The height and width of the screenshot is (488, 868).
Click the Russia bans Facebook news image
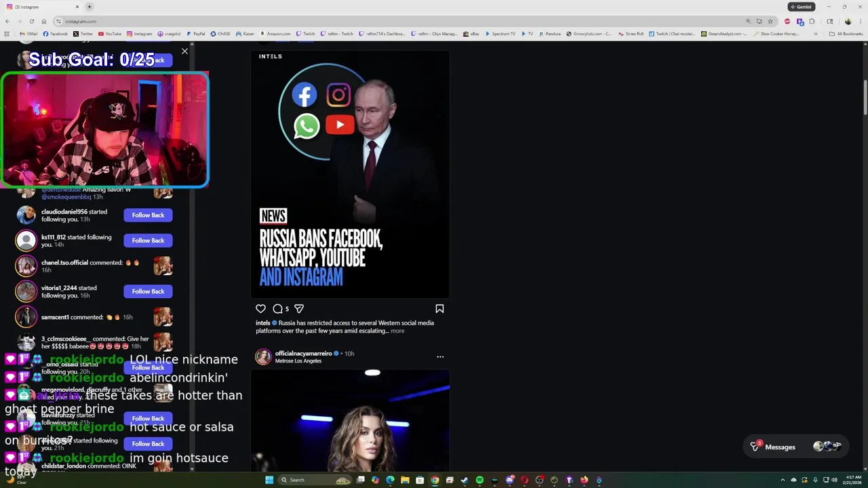(x=350, y=174)
